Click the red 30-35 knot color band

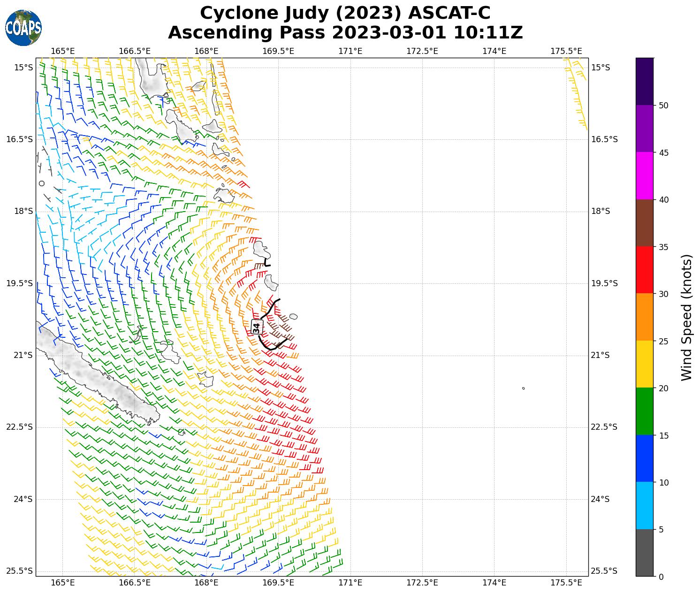[x=644, y=270]
